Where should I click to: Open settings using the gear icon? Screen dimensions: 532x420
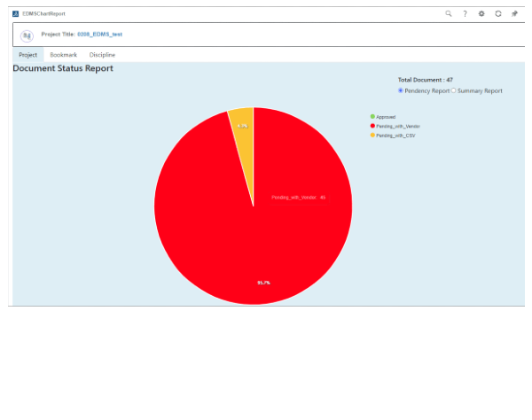[481, 14]
